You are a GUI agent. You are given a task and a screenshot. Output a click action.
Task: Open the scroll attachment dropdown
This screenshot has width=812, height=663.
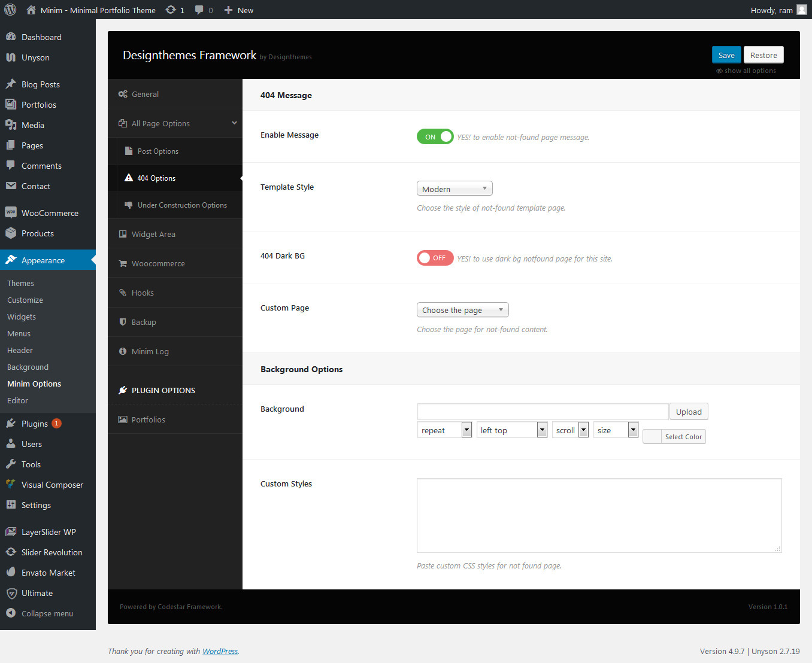570,430
